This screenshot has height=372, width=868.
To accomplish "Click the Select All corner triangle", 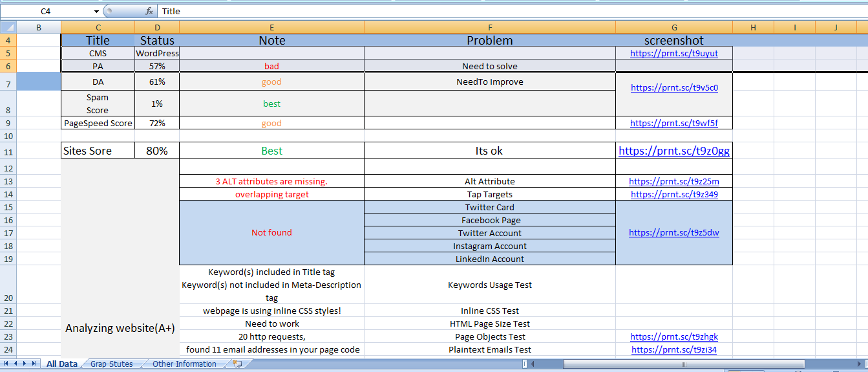I will click(x=8, y=27).
